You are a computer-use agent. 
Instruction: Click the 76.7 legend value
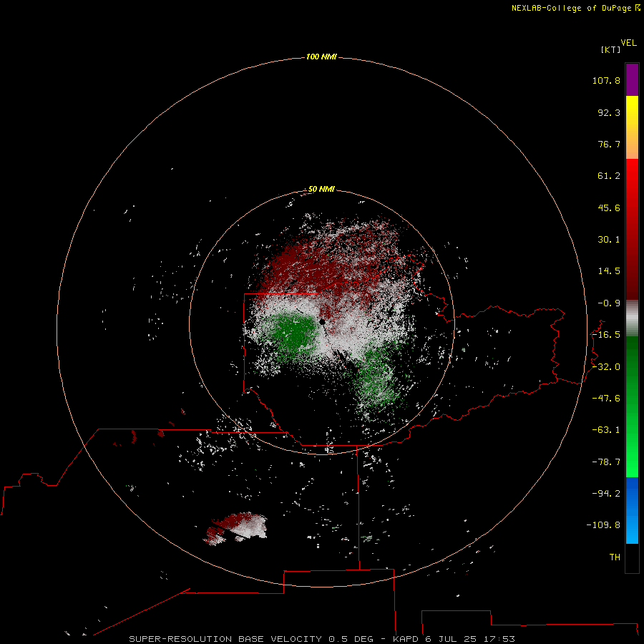(609, 144)
